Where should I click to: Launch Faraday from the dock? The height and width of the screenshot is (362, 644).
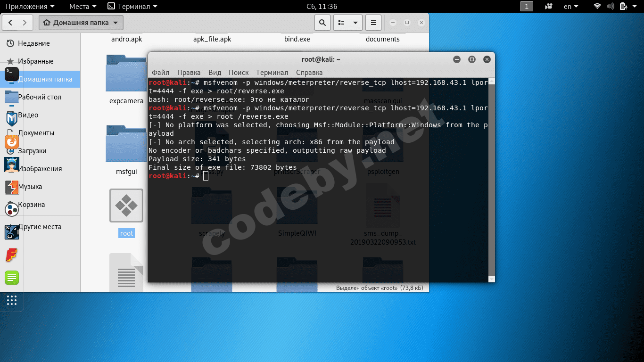click(x=12, y=255)
